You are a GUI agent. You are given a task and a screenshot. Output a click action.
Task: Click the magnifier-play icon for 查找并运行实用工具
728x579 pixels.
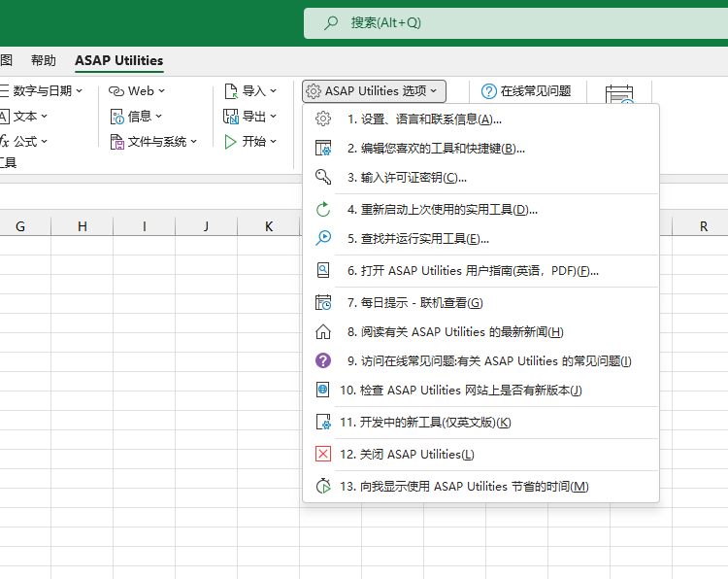point(323,238)
